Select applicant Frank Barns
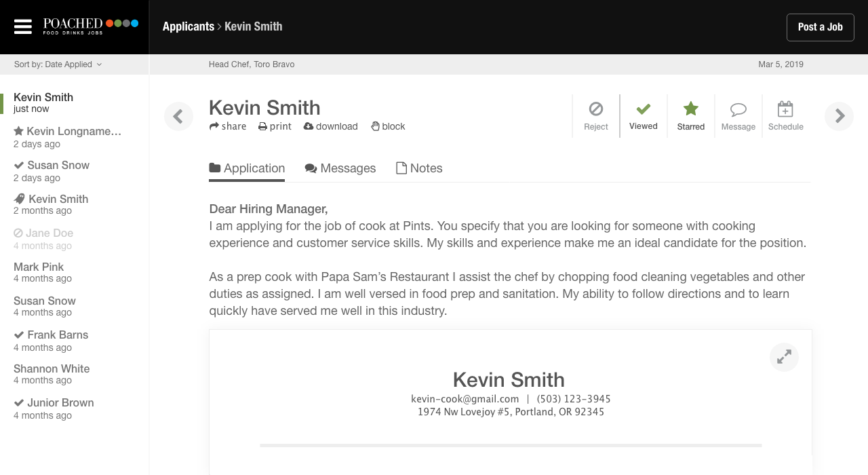This screenshot has height=475, width=868. 51,341
